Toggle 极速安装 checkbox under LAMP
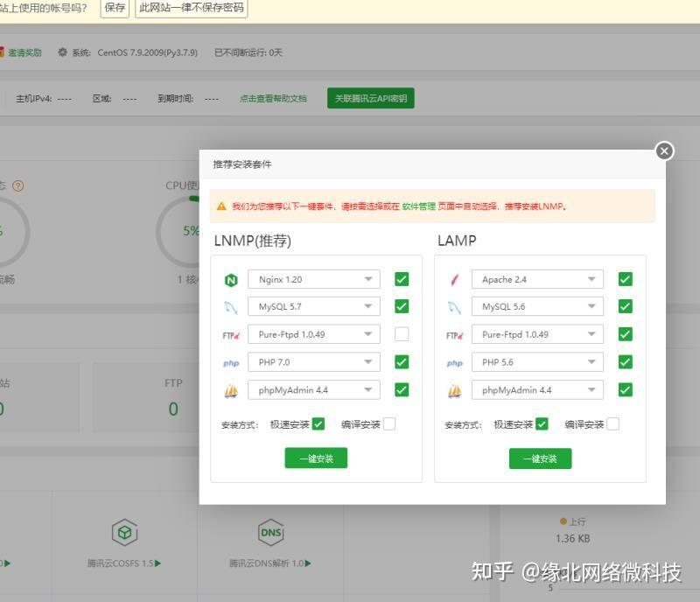Screen dimensions: 700x602 (542, 423)
